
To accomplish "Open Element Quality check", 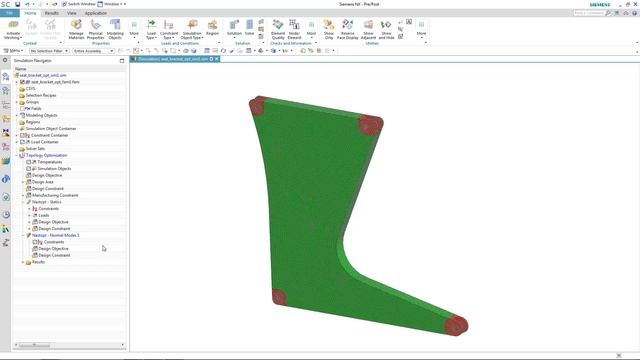I will click(278, 29).
